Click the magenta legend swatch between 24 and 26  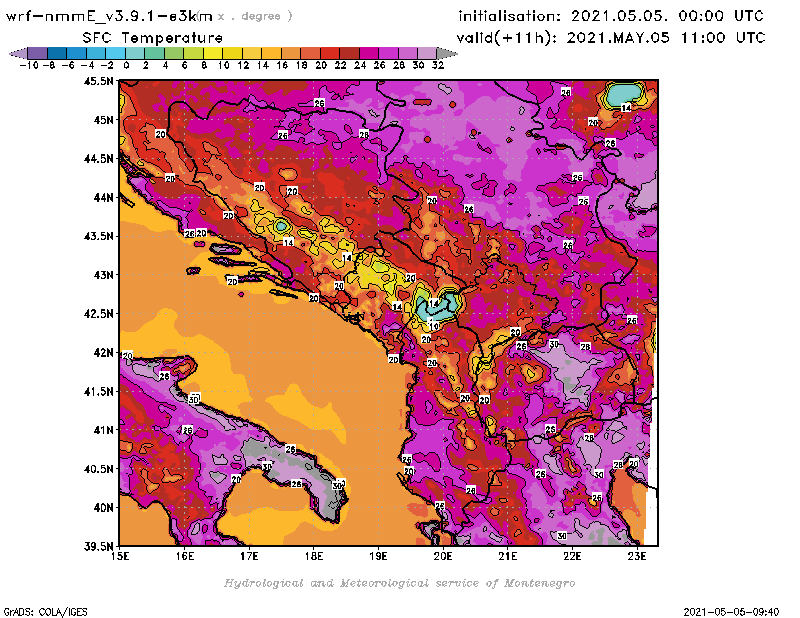point(369,53)
